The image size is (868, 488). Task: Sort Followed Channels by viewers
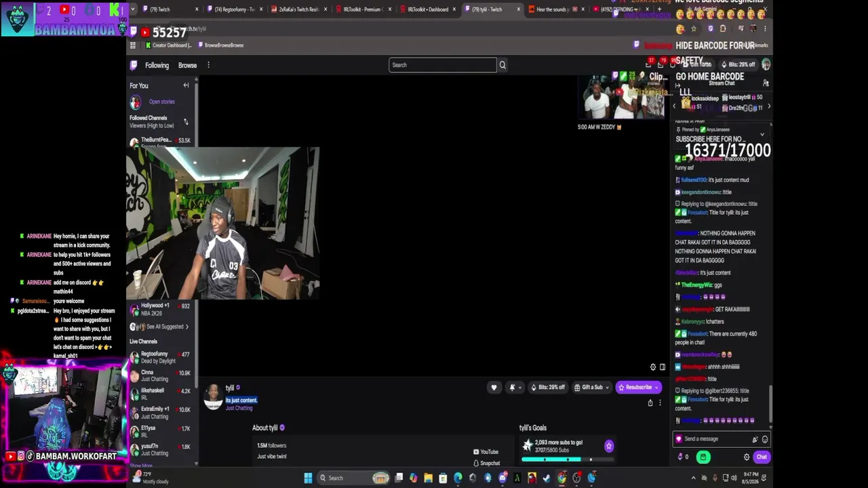coord(186,122)
